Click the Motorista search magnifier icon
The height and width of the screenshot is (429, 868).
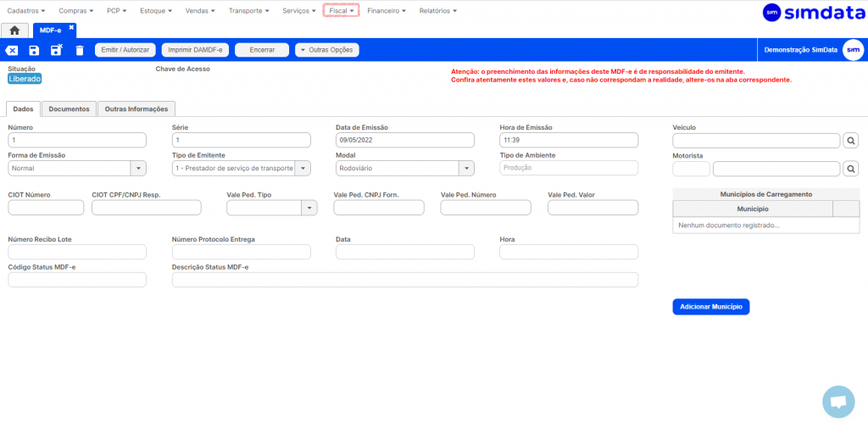852,169
